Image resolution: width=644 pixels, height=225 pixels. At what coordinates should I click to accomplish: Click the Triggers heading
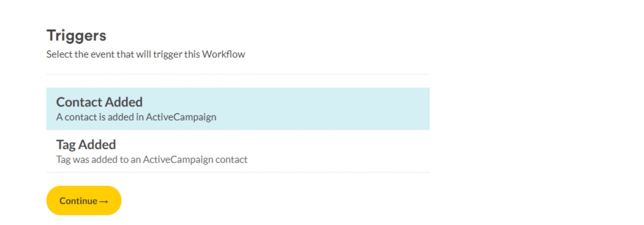click(76, 36)
